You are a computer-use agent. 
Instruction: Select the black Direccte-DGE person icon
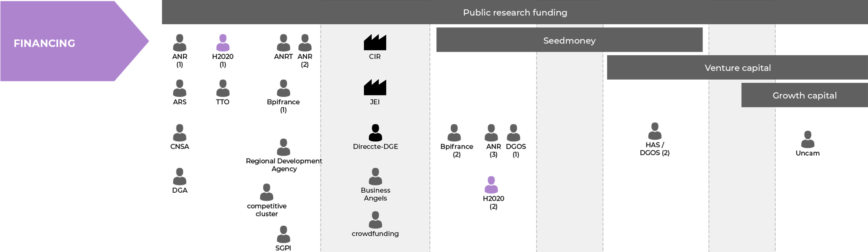[375, 133]
